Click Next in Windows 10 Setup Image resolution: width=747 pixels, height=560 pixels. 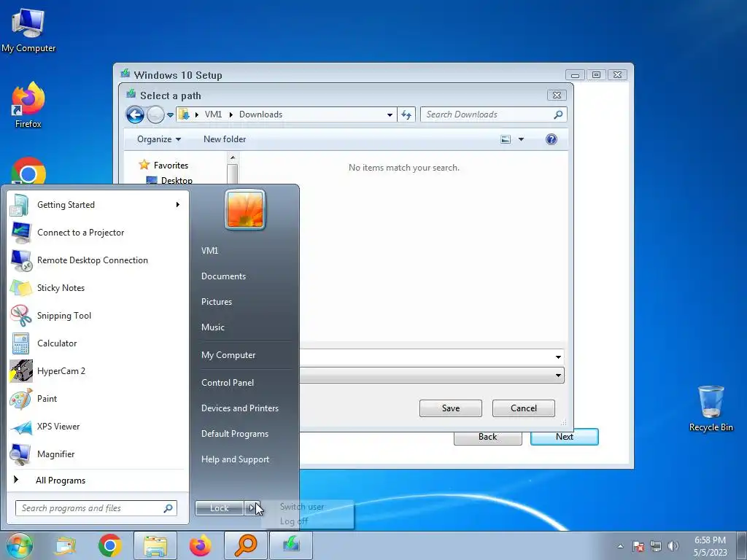(x=565, y=437)
